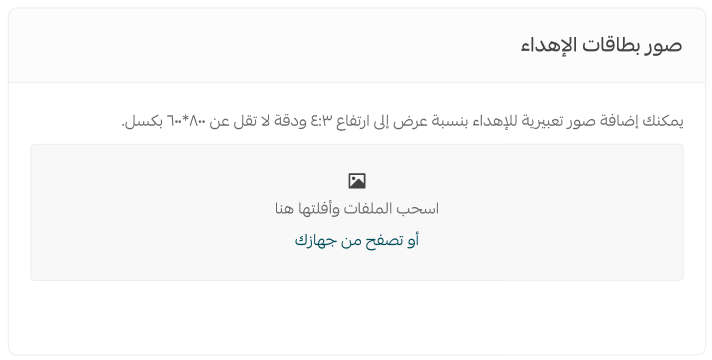
Task: Click the image placeholder icon in upload area
Action: tap(357, 181)
